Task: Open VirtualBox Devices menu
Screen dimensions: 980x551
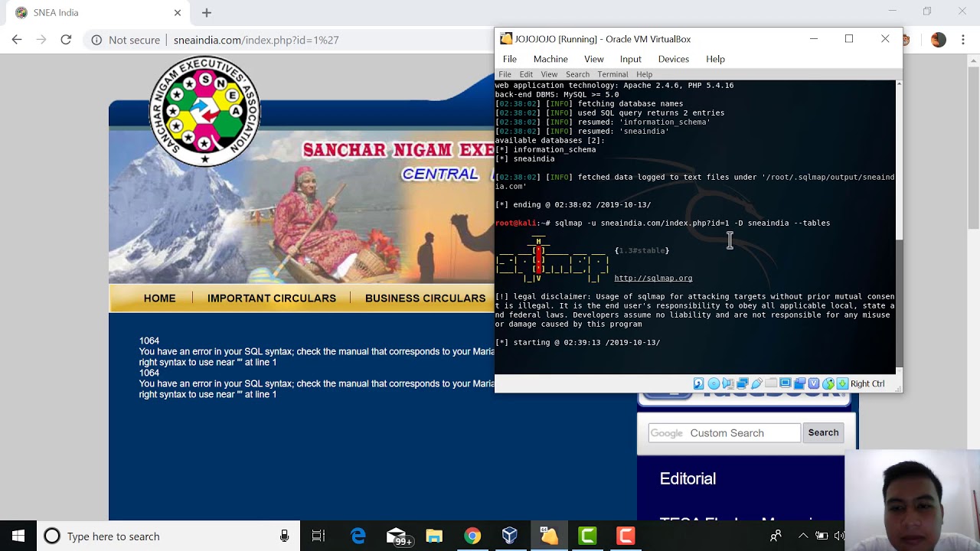Action: click(674, 59)
